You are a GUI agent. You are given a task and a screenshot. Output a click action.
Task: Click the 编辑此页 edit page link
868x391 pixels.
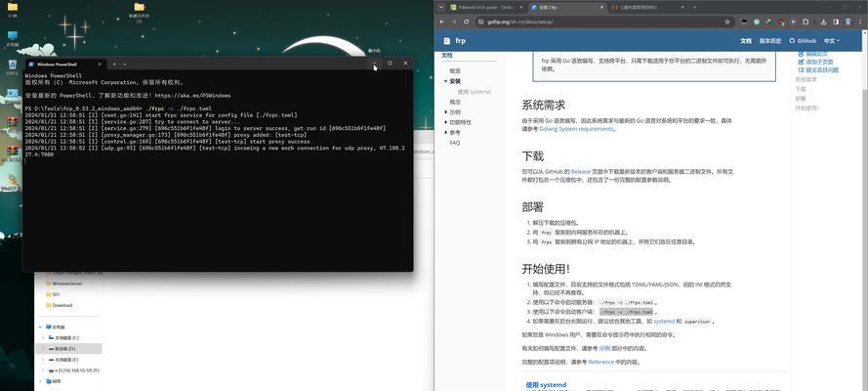click(x=815, y=54)
